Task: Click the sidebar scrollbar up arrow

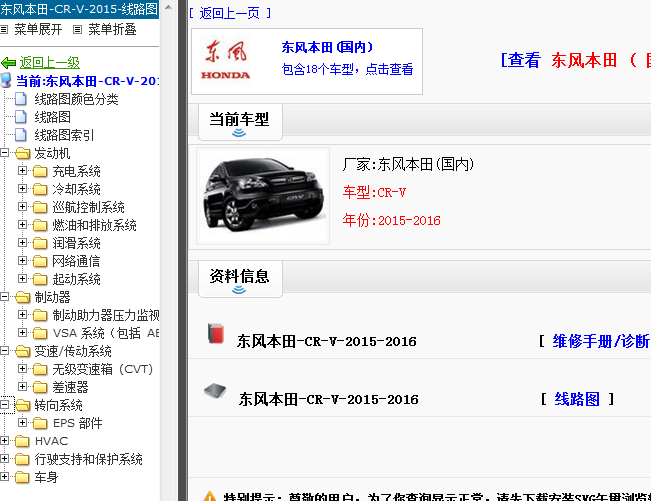Action: point(168,7)
